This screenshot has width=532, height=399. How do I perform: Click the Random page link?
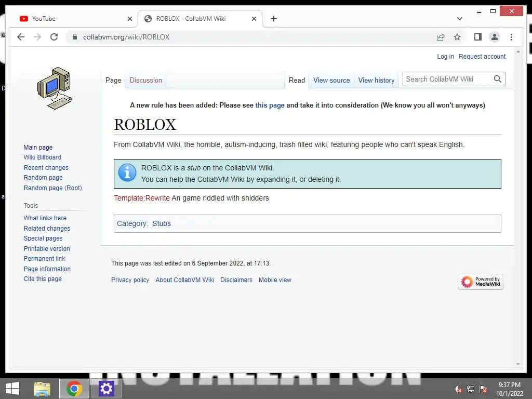pyautogui.click(x=43, y=178)
